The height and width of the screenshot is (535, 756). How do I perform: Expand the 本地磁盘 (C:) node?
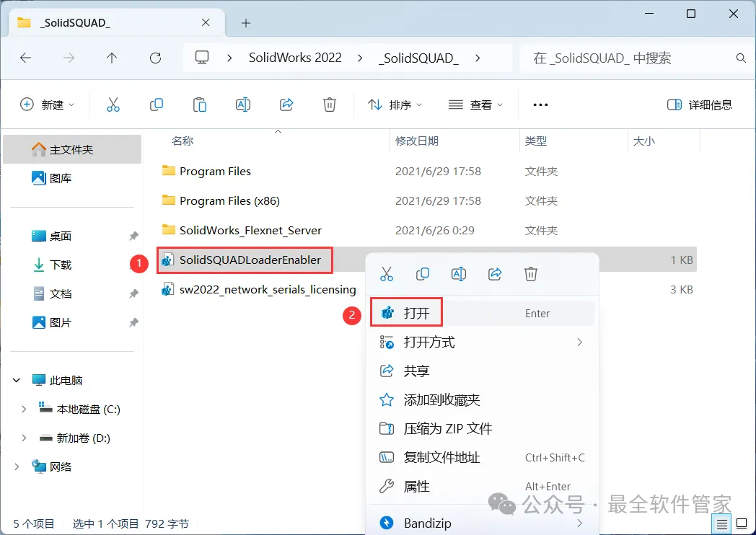24,410
